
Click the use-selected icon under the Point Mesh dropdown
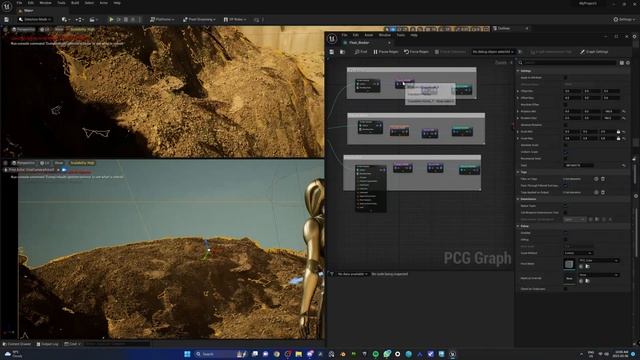[x=581, y=267]
